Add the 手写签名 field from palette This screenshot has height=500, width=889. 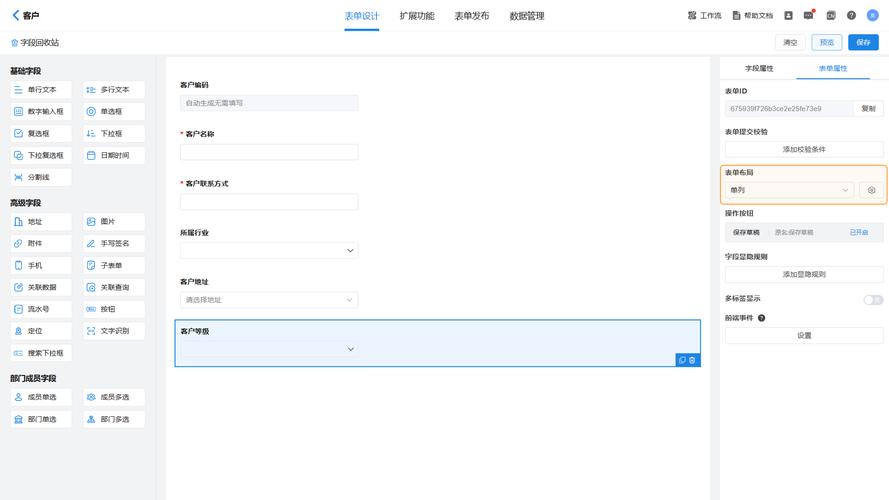coord(114,243)
